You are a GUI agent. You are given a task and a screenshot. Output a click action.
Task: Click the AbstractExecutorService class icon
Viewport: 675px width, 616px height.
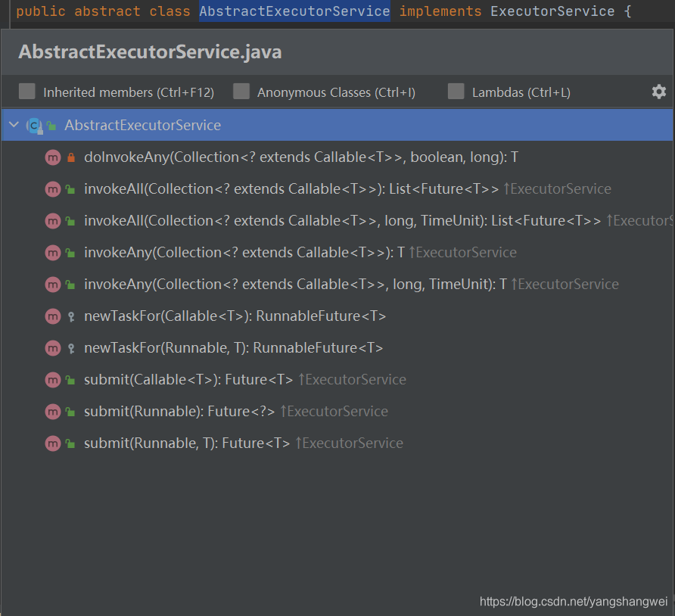(33, 125)
